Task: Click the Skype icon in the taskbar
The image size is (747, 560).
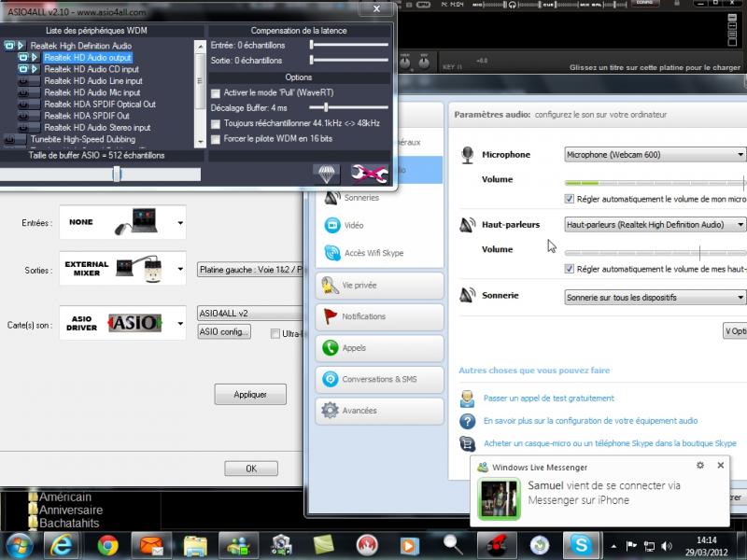Action: [582, 544]
